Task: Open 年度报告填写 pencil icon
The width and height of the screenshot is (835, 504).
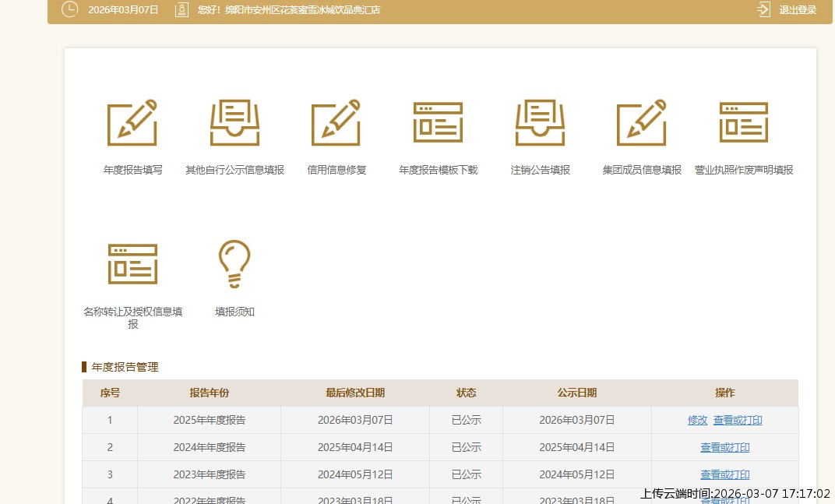Action: click(x=132, y=123)
